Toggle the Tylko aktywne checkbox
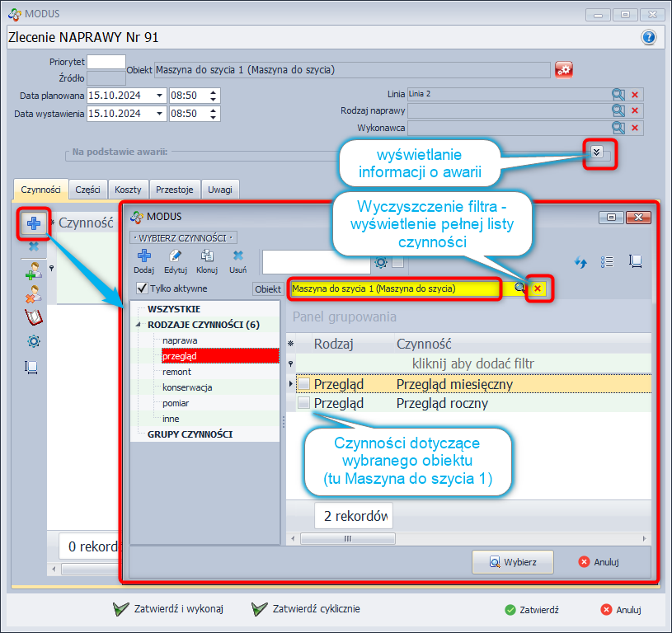 tap(142, 288)
